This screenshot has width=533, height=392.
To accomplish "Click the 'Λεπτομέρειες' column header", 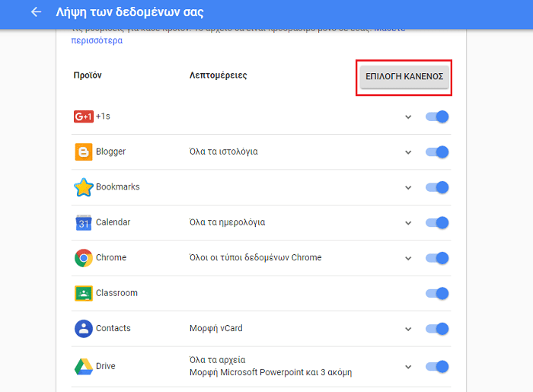I will (x=219, y=75).
